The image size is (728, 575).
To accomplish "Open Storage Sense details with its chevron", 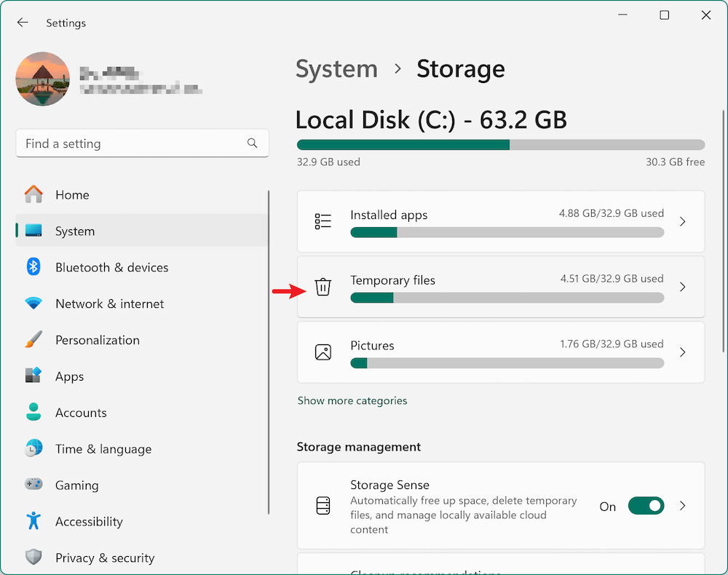I will (x=682, y=506).
